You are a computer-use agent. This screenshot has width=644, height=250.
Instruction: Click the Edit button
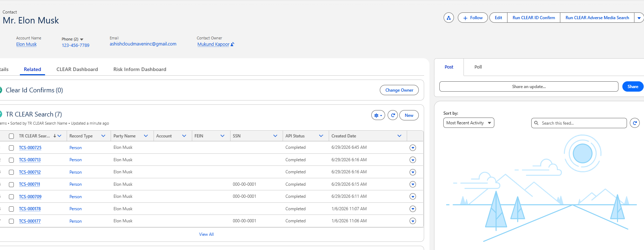click(498, 18)
